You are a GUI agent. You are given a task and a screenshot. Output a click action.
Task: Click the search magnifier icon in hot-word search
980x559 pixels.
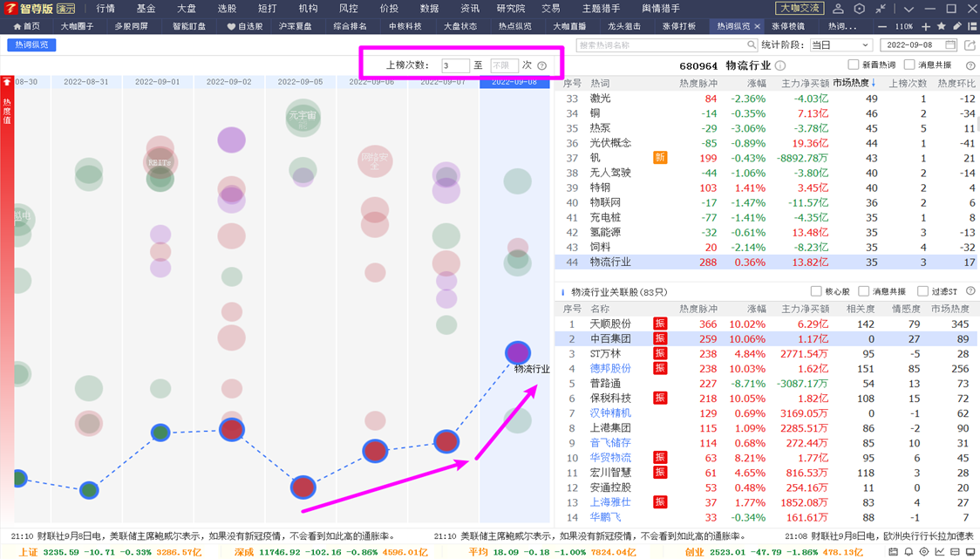[752, 45]
